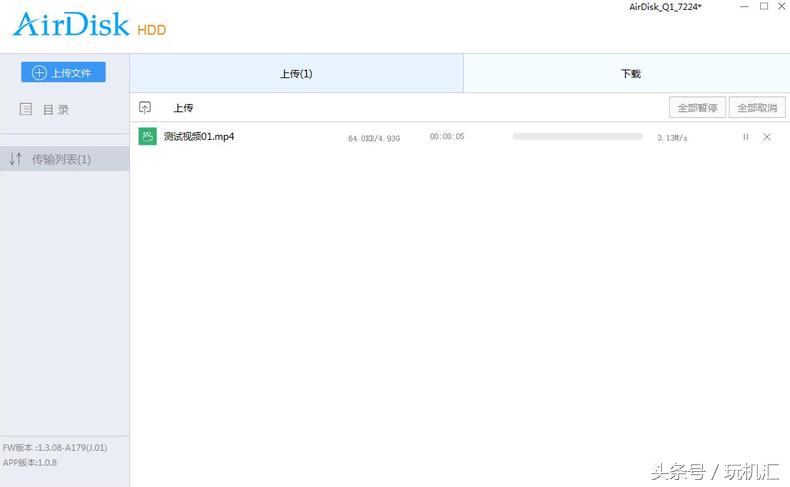
Task: Maximize the AirDisk window
Action: click(x=764, y=6)
